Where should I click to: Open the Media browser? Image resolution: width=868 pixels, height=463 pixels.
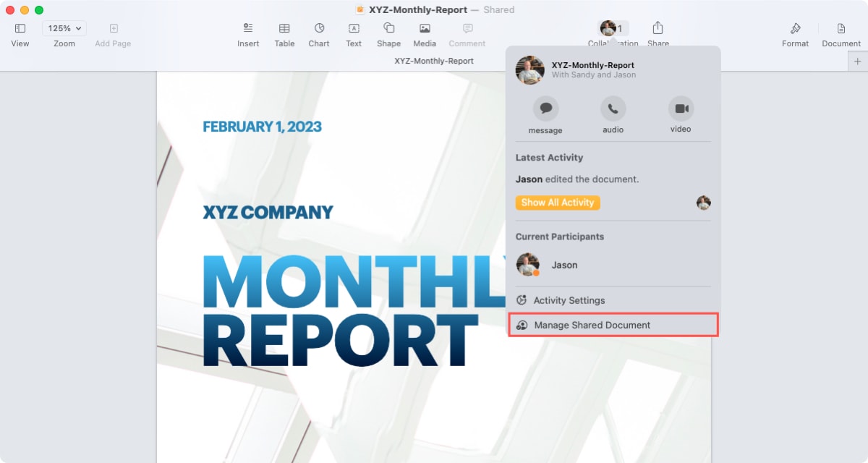424,30
